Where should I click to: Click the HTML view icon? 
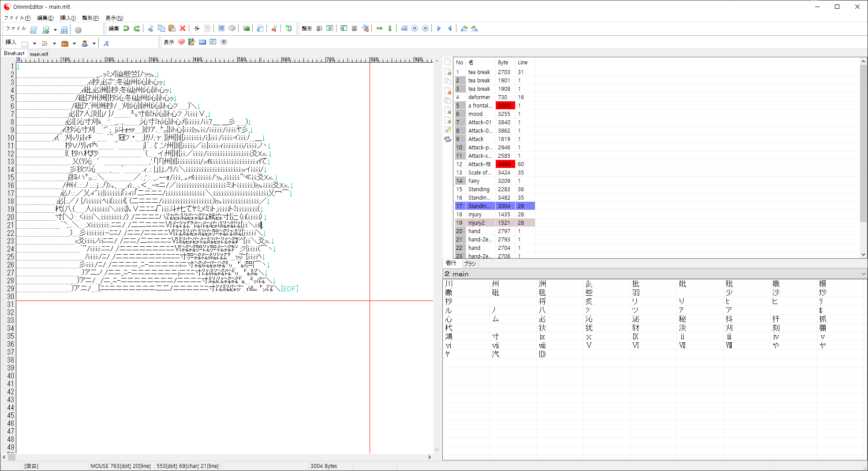pyautogui.click(x=202, y=42)
